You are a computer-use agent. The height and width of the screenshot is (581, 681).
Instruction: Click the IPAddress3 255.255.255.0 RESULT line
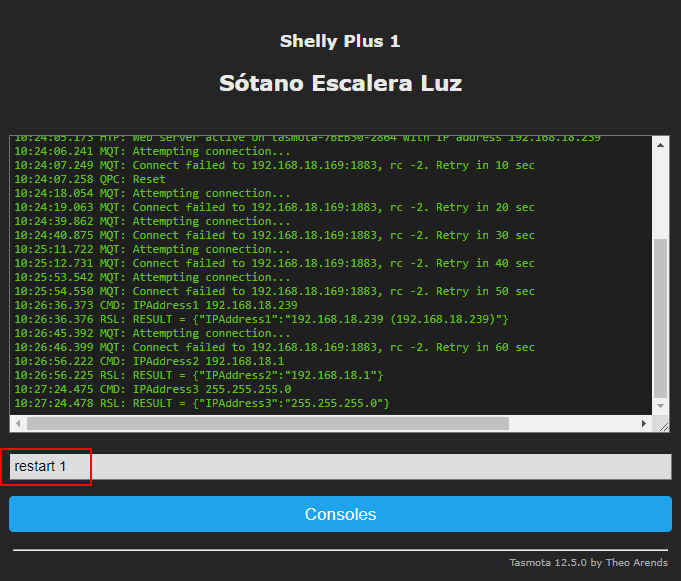pos(201,403)
